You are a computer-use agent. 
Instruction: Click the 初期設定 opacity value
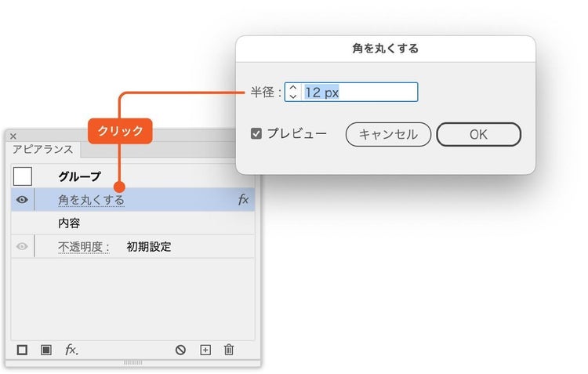click(x=149, y=247)
